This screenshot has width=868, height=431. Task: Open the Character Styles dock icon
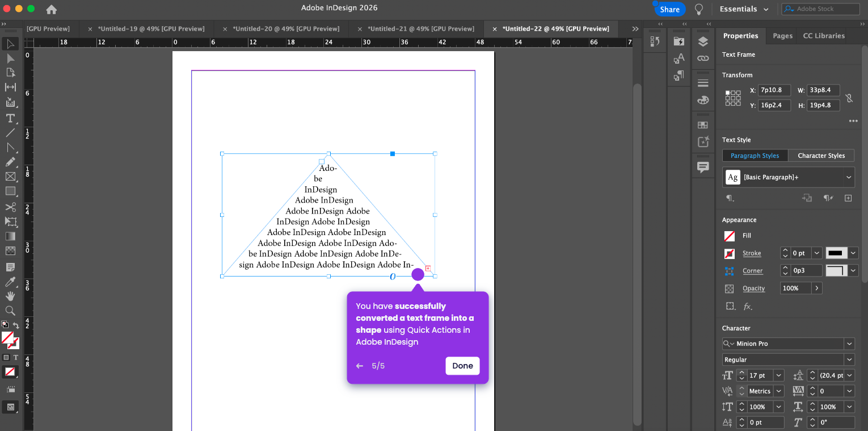pyautogui.click(x=679, y=58)
